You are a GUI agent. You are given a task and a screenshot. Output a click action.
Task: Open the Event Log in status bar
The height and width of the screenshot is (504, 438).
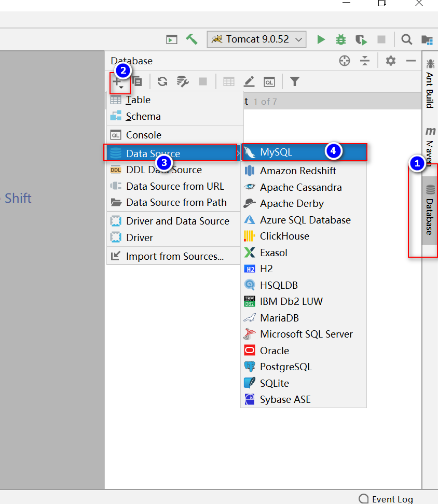click(386, 499)
